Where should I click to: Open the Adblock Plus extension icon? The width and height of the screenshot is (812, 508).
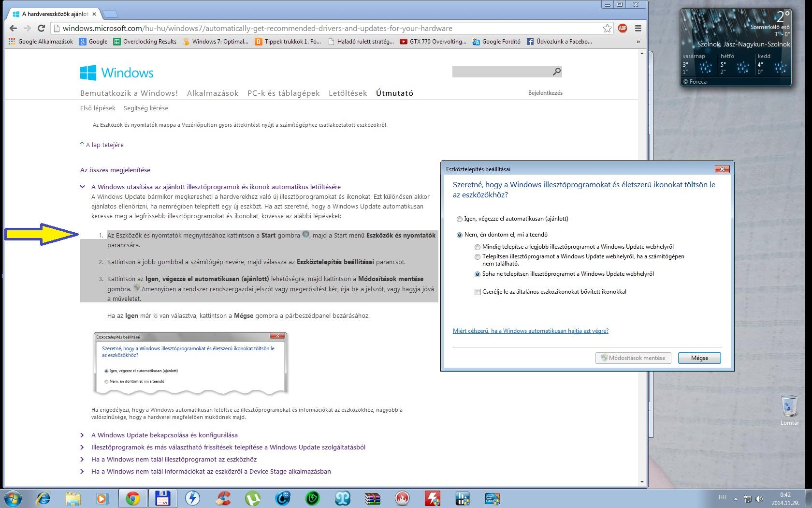coord(623,29)
